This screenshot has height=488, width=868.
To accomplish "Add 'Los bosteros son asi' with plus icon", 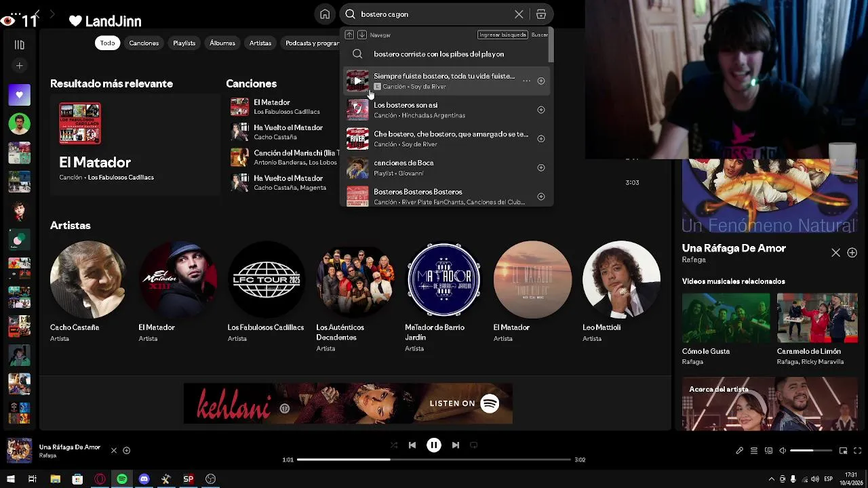I will [x=541, y=110].
